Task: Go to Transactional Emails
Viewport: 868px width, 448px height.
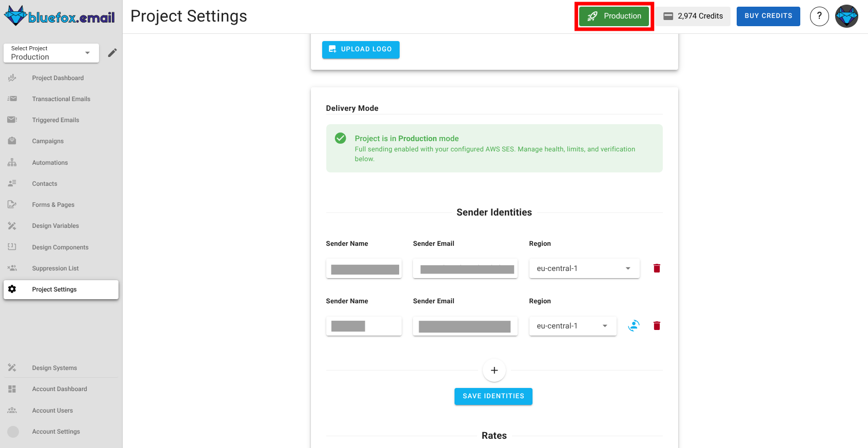Action: pyautogui.click(x=61, y=99)
